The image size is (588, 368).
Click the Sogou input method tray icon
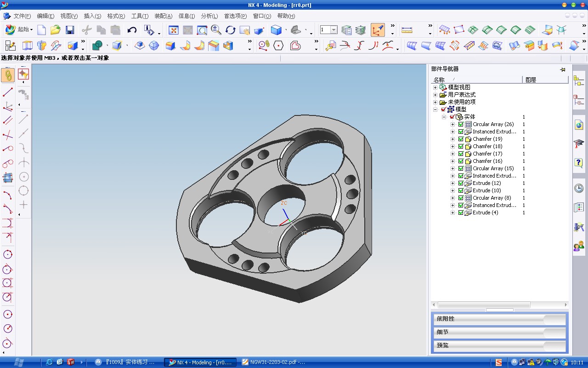pos(499,362)
